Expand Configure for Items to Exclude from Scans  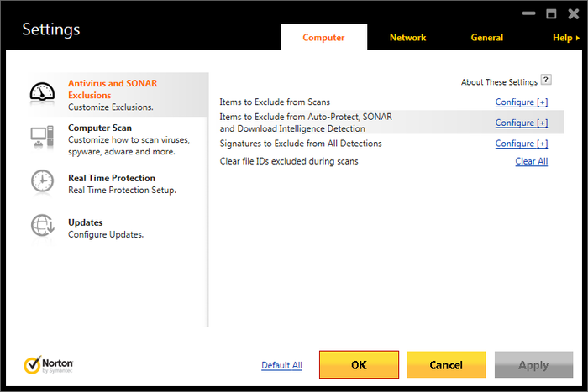pos(521,102)
